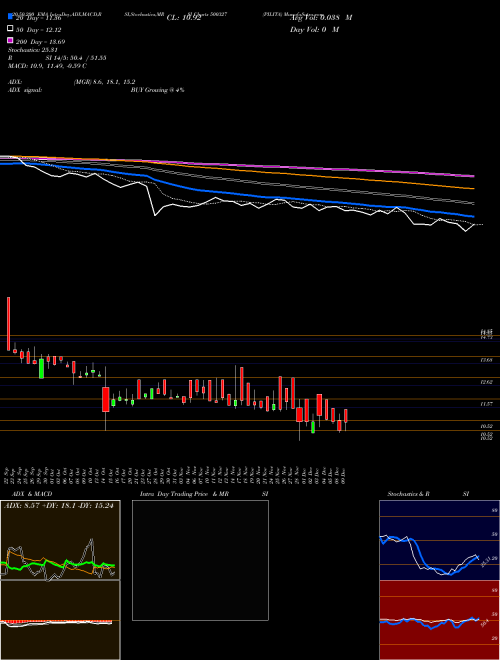The width and height of the screenshot is (500, 660).
Task: Click the 'MACD: 10.9, 11.49, -0.59 C' line
Action: click(47, 66)
